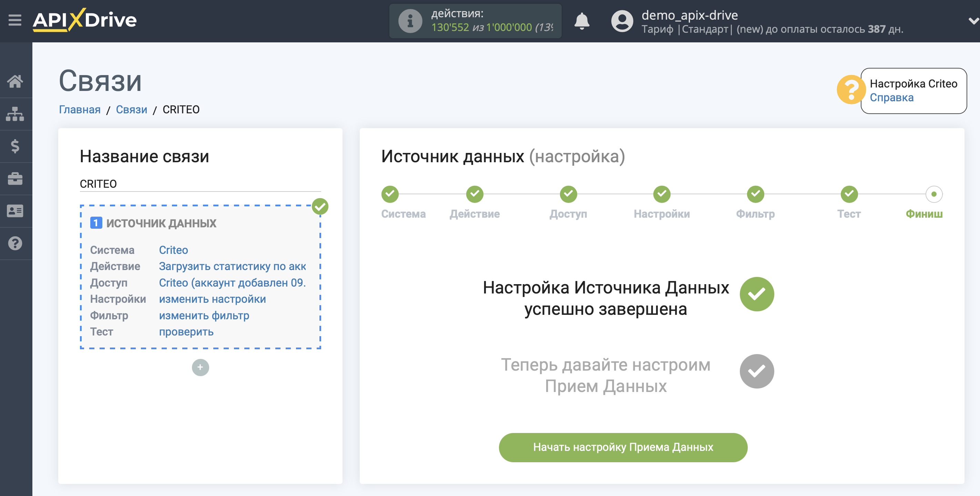Open Загрузить статистику по акк action link
The height and width of the screenshot is (496, 980).
click(x=233, y=266)
